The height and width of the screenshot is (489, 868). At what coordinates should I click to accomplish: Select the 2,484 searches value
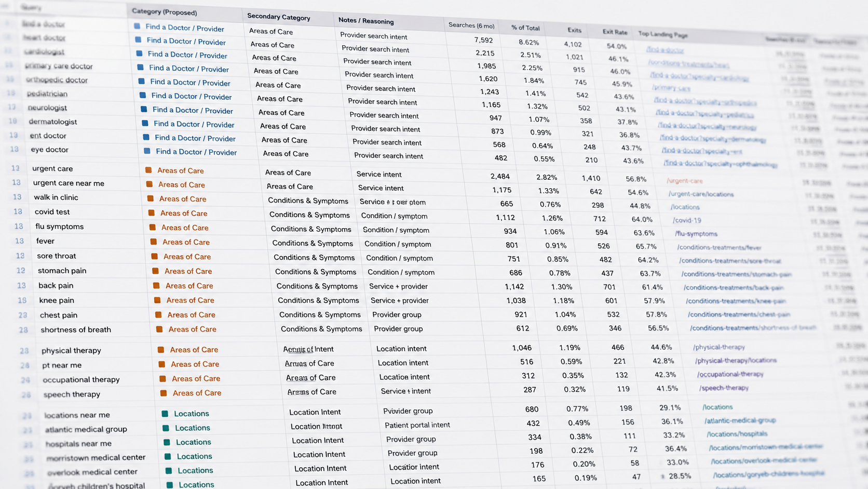point(500,176)
